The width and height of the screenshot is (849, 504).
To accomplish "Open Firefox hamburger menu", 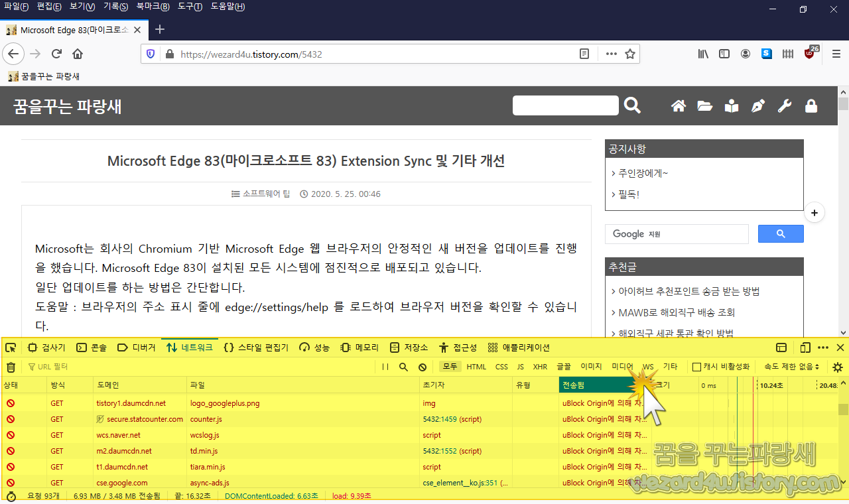I will click(x=836, y=54).
